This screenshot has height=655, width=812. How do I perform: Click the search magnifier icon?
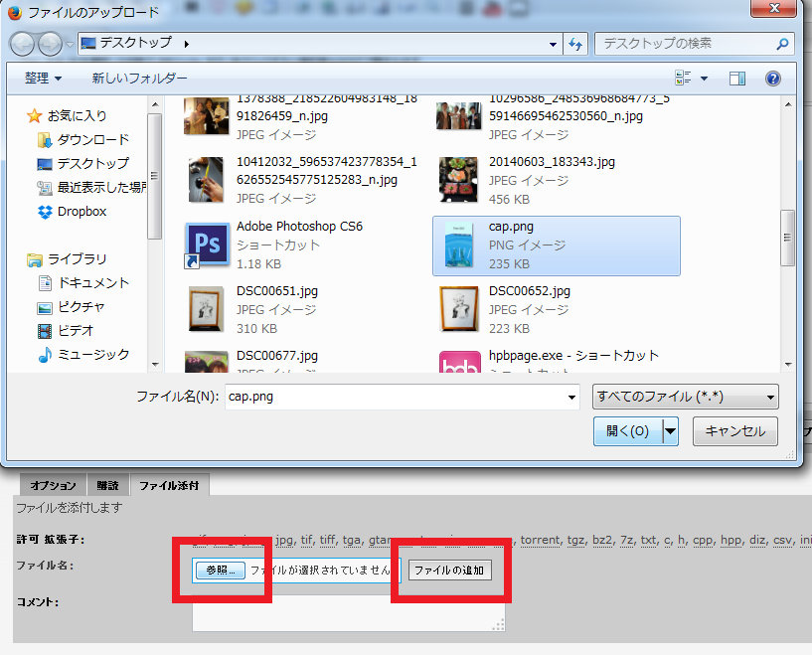click(782, 44)
